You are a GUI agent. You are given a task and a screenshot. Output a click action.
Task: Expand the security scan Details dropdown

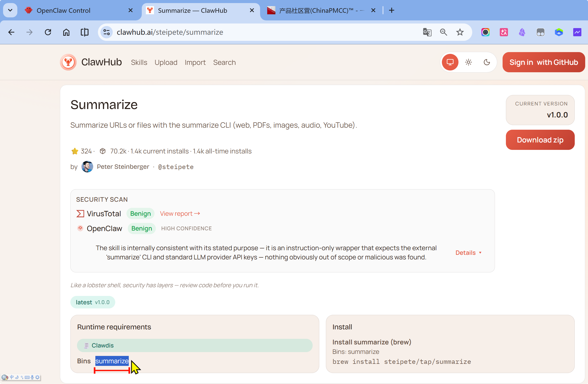point(468,253)
